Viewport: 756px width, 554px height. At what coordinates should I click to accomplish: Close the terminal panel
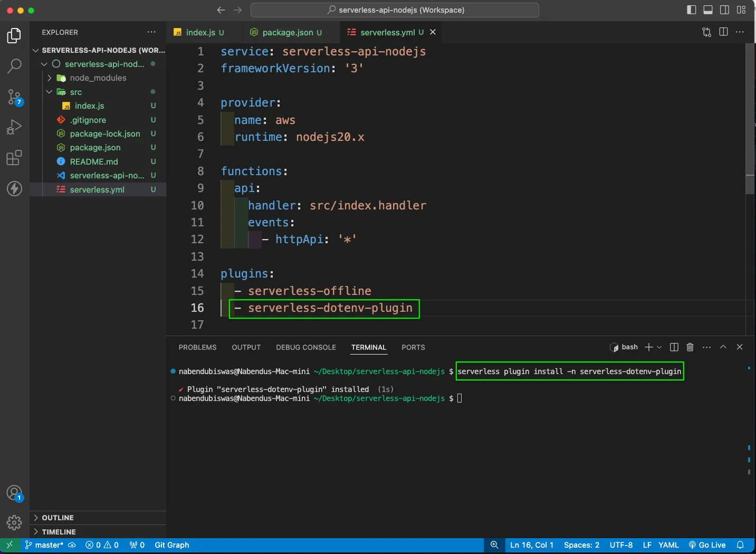[740, 347]
